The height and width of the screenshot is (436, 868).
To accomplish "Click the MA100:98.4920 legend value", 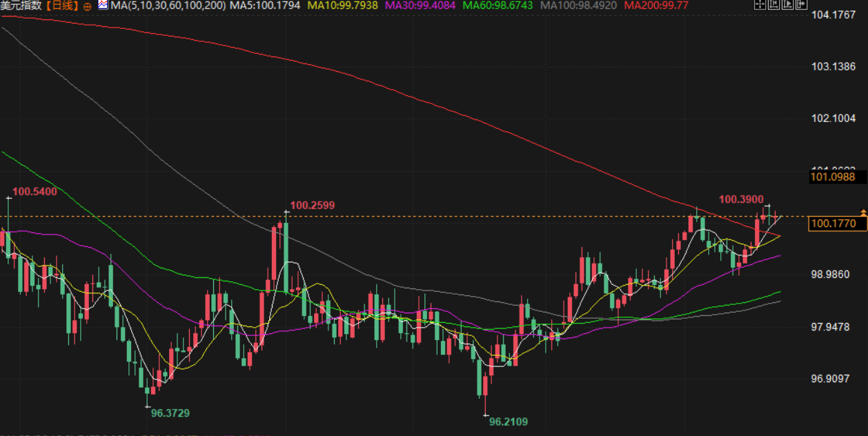I will click(x=578, y=5).
